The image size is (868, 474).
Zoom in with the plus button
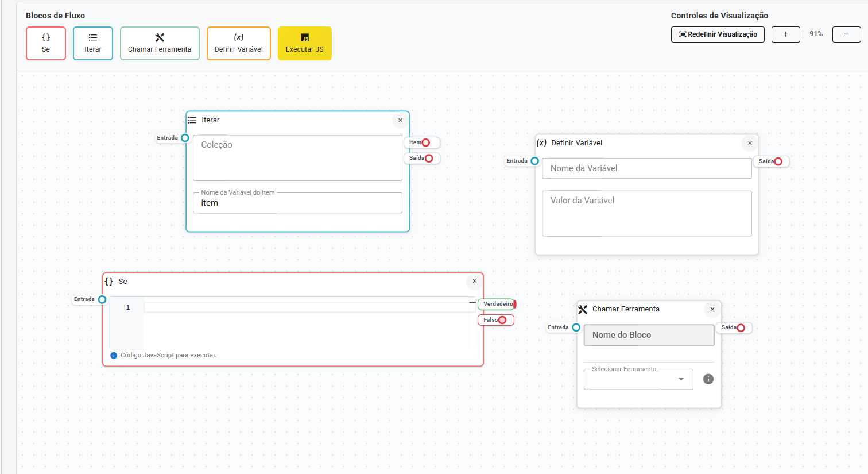785,34
